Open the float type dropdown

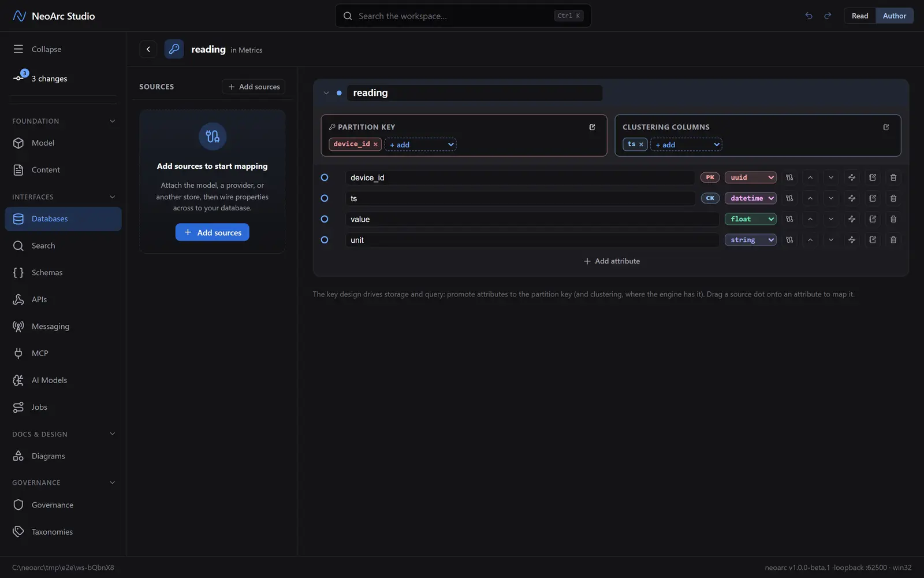pos(751,219)
